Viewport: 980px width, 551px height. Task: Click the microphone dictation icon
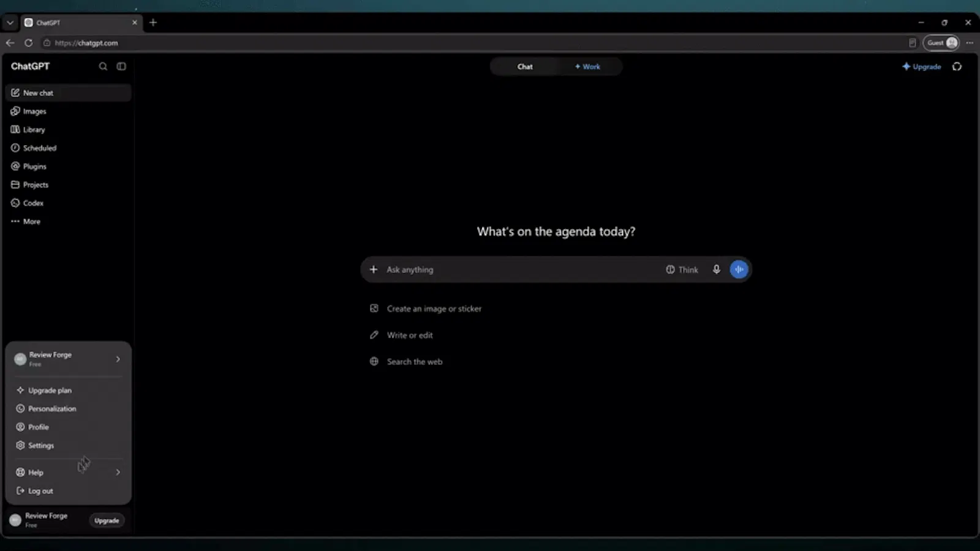[716, 269]
